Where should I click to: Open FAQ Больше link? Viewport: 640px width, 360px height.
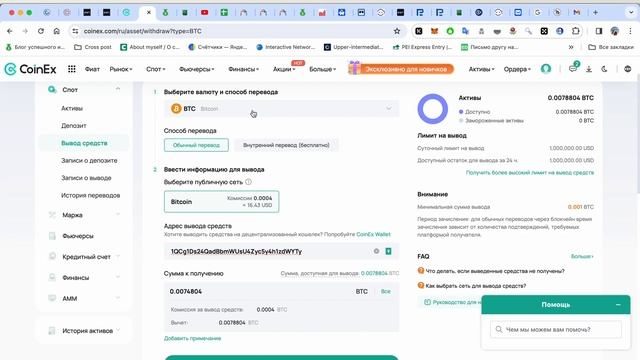point(582,256)
